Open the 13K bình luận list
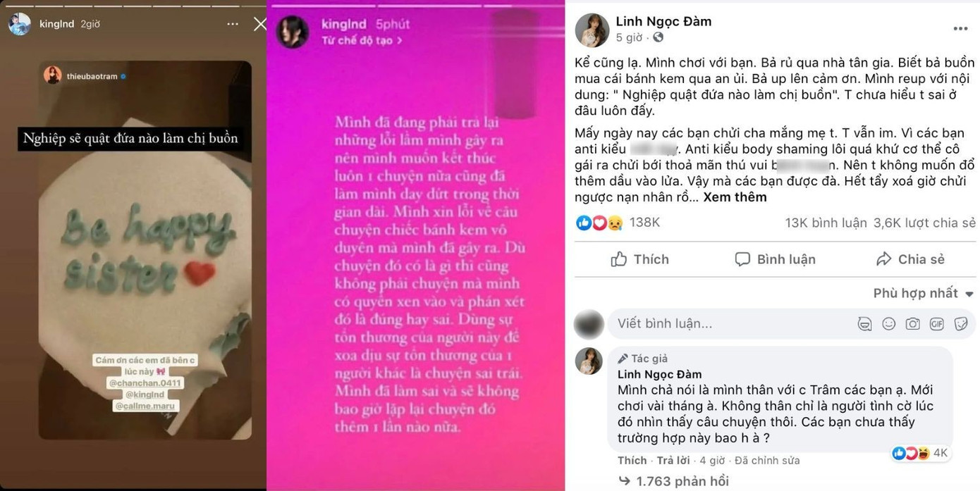980x491 pixels. click(x=826, y=223)
